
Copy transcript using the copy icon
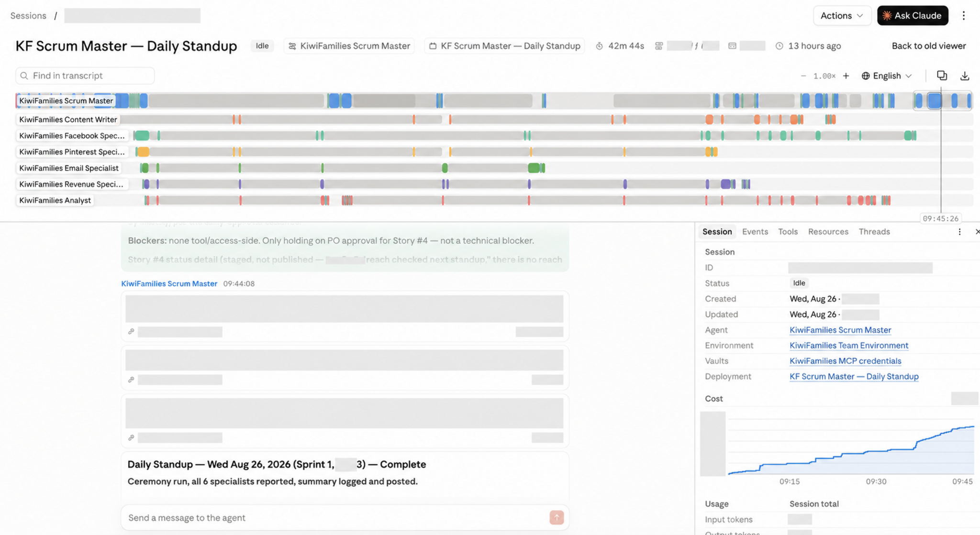pos(942,76)
